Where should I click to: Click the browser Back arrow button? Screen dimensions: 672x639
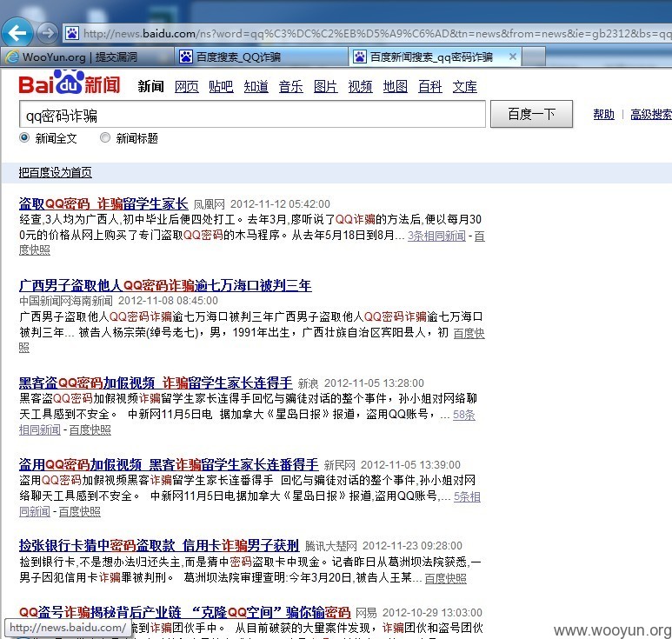(x=17, y=32)
